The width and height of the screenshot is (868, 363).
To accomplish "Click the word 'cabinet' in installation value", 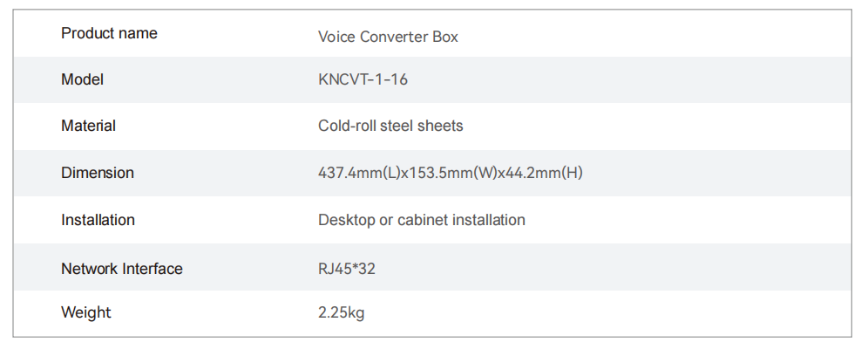I will 424,220.
